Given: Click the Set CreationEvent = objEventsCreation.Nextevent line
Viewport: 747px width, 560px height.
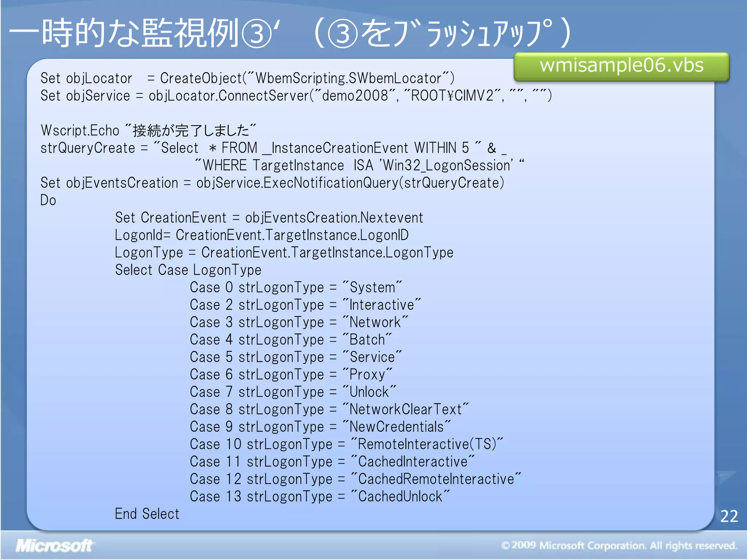Looking at the screenshot, I should coord(269,218).
